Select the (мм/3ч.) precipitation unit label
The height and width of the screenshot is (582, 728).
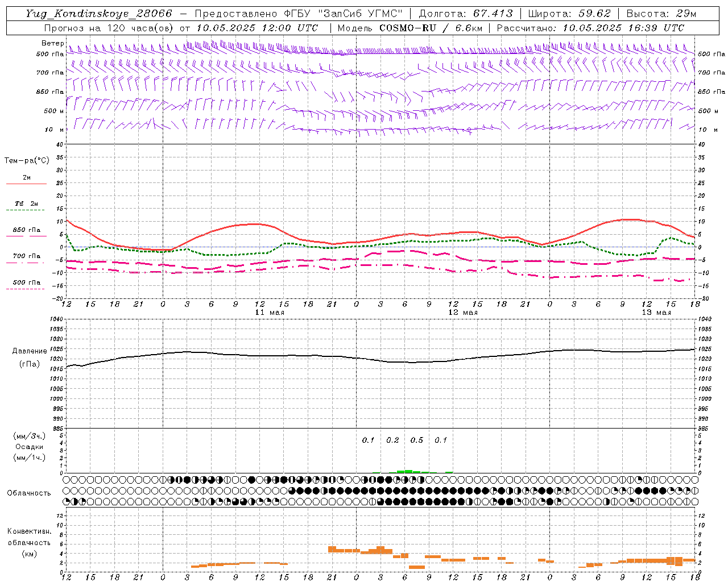pos(30,436)
